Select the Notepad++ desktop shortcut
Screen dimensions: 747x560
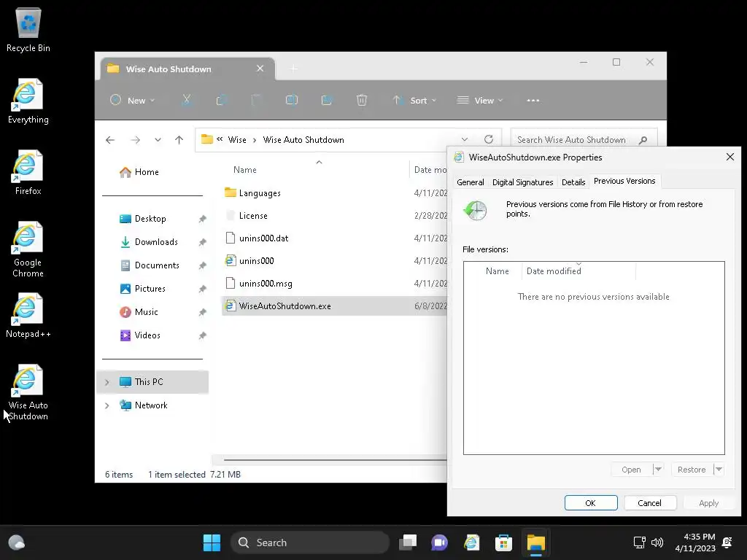[x=28, y=315]
